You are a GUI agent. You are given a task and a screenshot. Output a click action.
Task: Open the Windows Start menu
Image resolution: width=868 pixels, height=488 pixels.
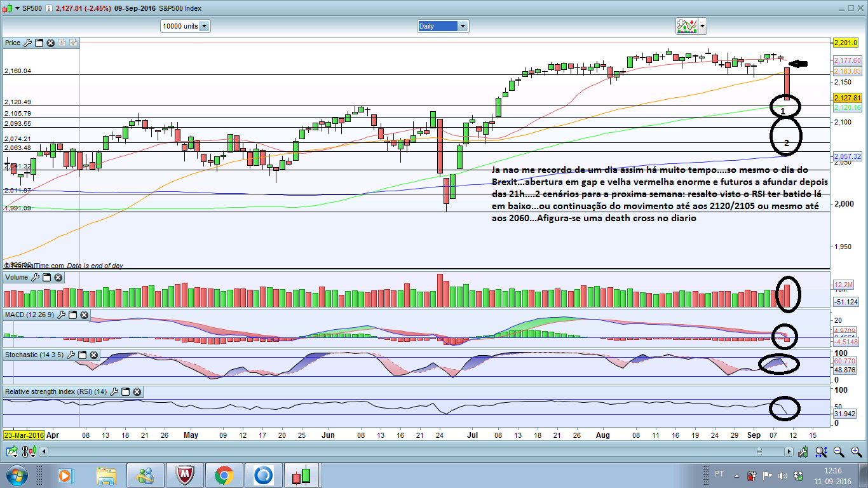click(x=16, y=475)
